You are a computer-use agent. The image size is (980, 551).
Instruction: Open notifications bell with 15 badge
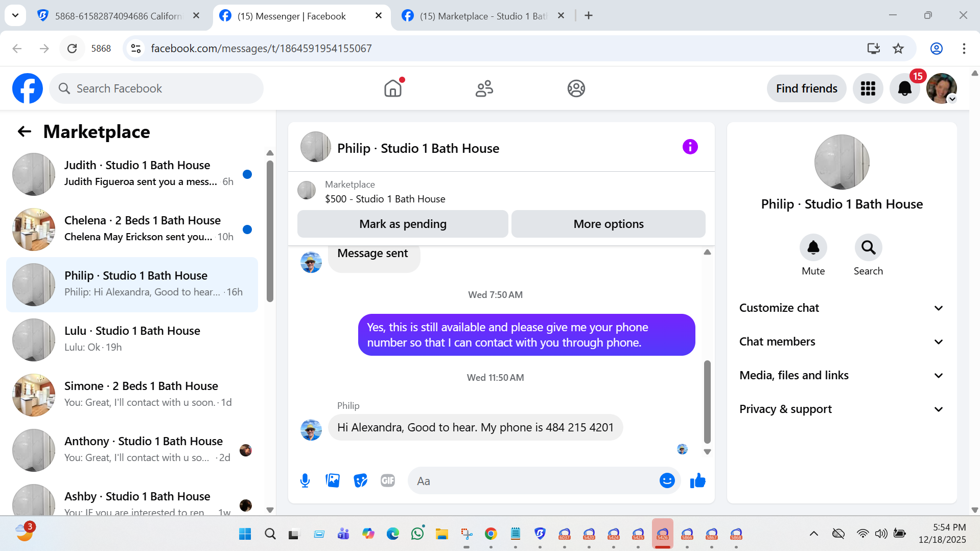(x=905, y=88)
